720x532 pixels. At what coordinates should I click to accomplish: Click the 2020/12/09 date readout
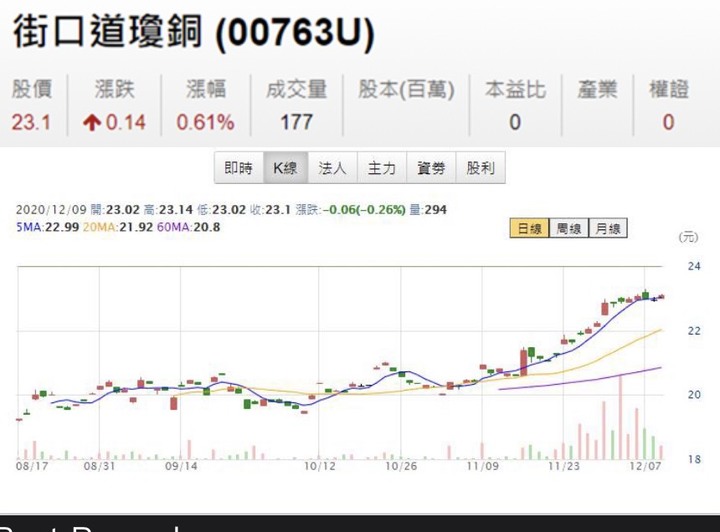[51, 210]
